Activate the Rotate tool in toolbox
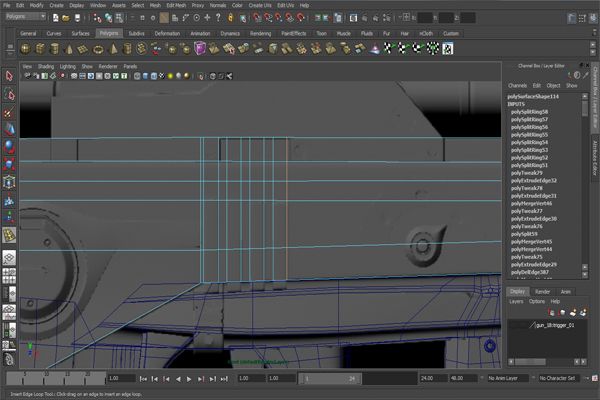Screen dimensions: 600x400 point(9,147)
